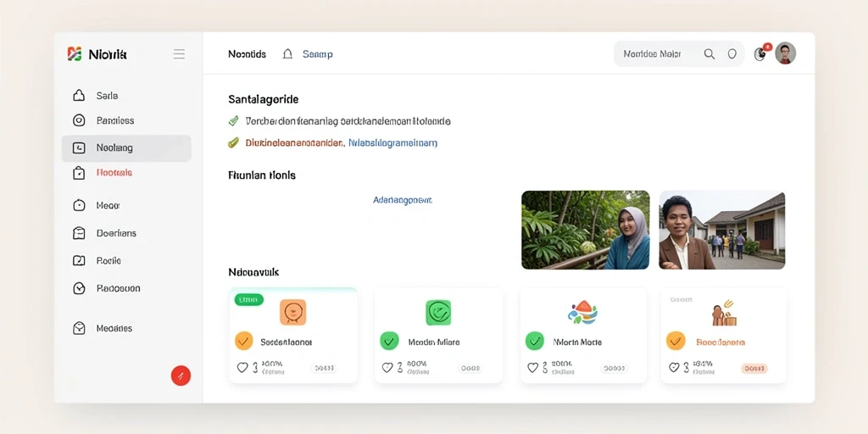Open the red Diukinelean link text
868x434 pixels.
click(294, 142)
